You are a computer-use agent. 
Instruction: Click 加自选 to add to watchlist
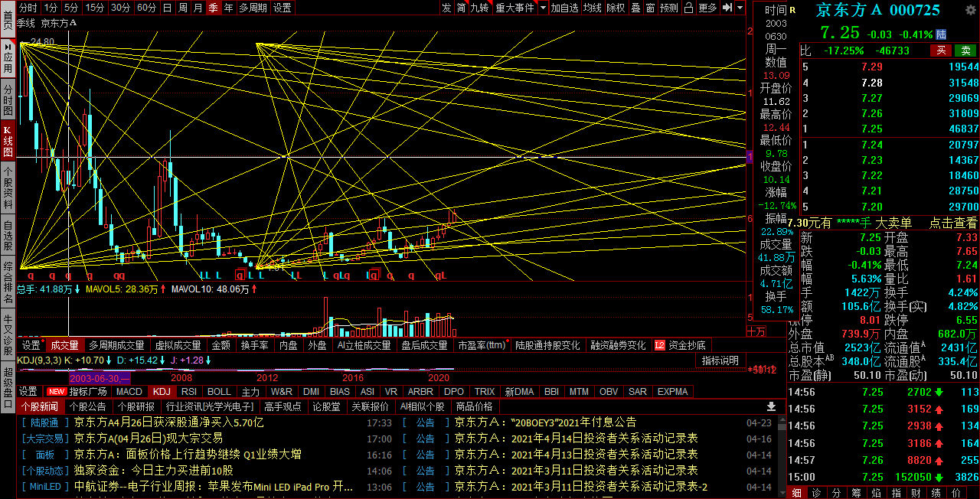point(564,8)
